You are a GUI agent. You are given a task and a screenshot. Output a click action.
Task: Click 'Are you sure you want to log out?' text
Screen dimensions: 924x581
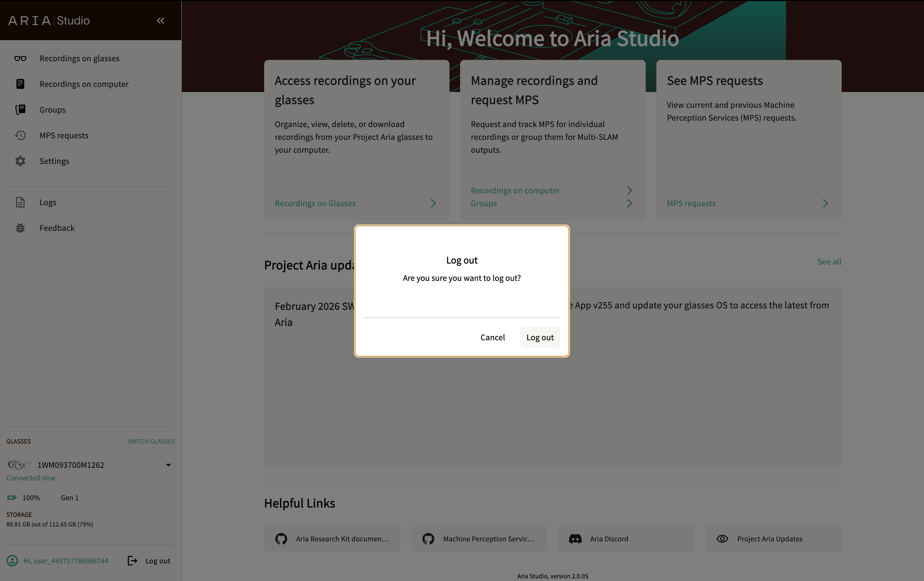[x=462, y=278]
